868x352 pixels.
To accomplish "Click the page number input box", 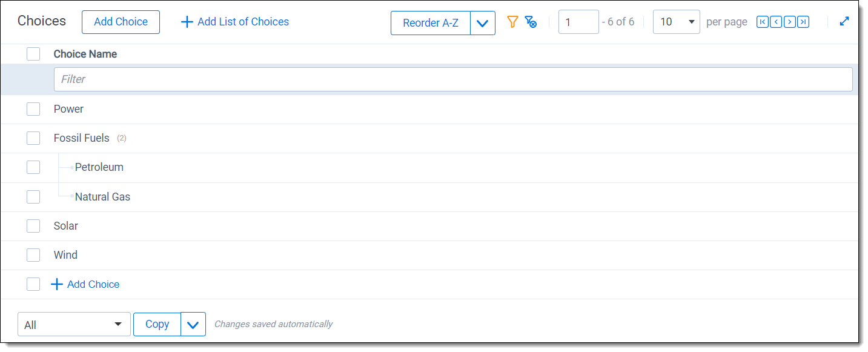I will [578, 22].
